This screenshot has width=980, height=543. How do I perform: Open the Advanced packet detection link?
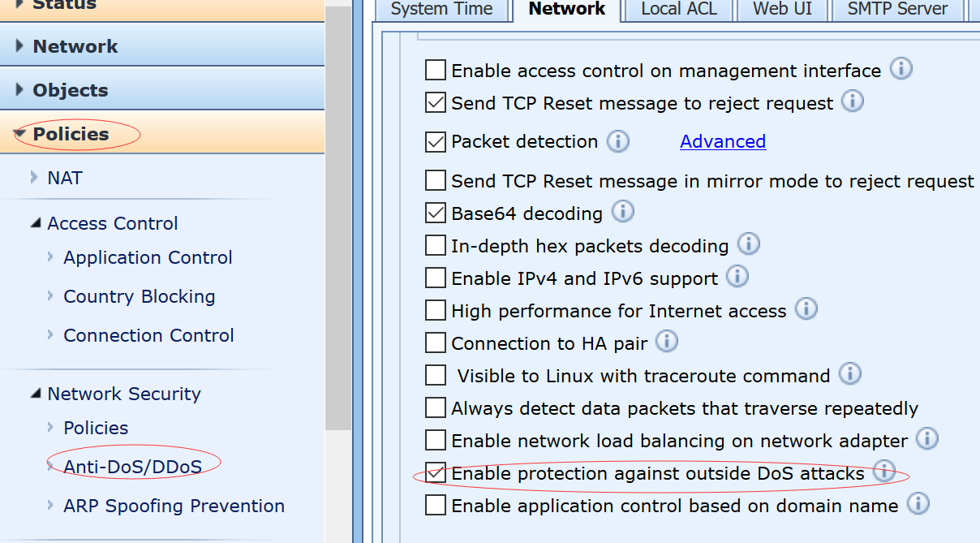click(x=723, y=141)
